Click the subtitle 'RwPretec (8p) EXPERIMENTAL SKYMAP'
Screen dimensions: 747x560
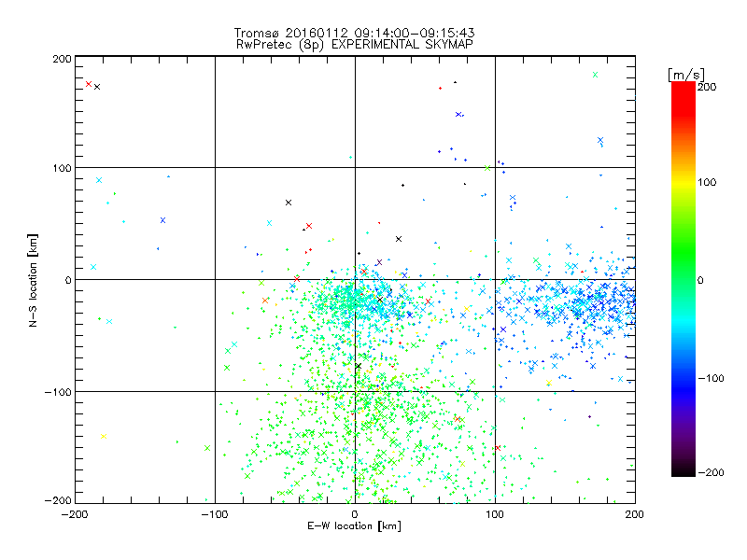coord(355,45)
